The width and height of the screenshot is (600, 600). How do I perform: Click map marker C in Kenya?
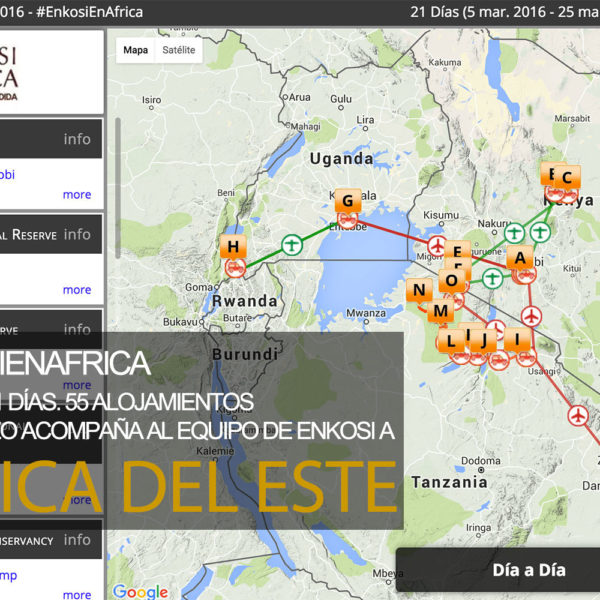[x=567, y=178]
